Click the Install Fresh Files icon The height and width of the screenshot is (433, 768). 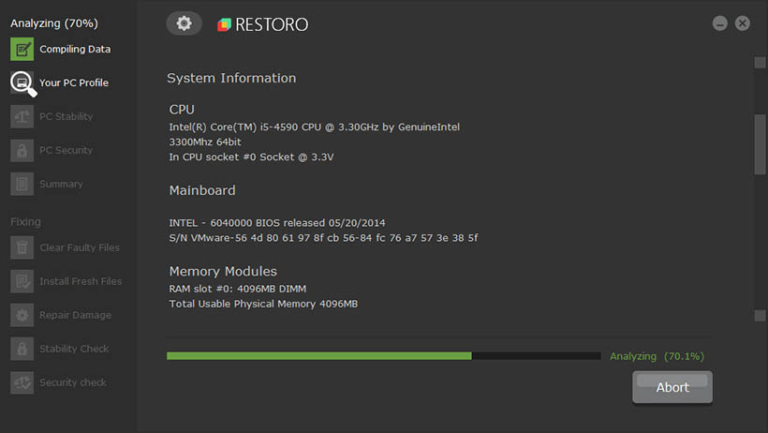point(22,282)
